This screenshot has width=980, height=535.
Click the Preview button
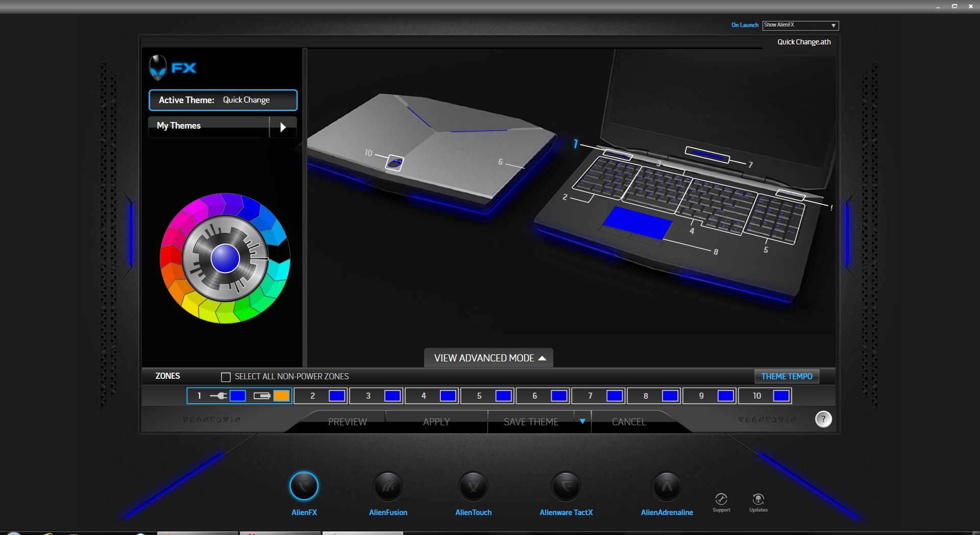pos(347,422)
